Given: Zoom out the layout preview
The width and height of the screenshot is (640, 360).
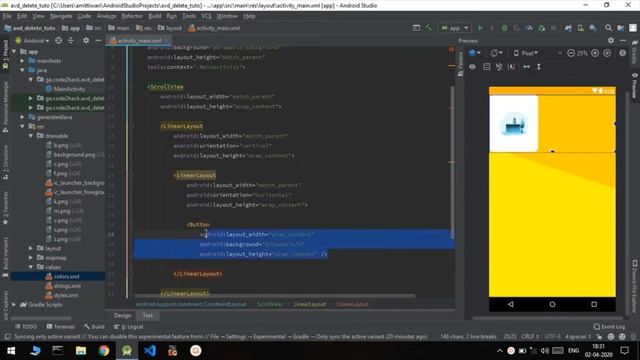Looking at the screenshot, I should pyautogui.click(x=571, y=53).
